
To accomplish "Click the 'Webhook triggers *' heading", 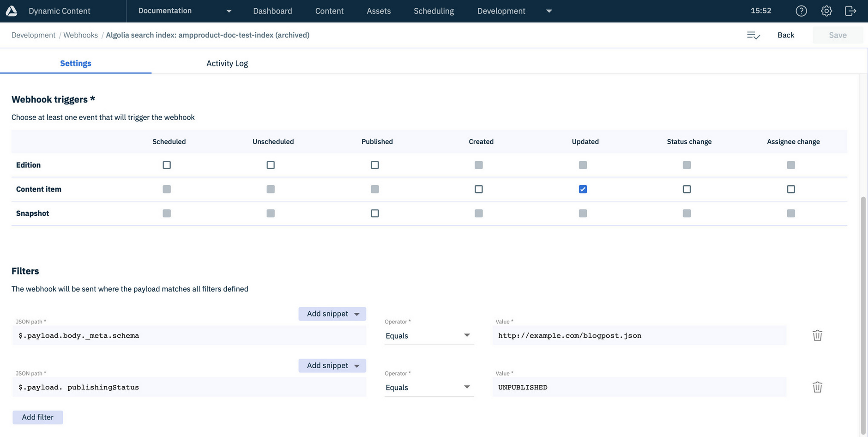I will [53, 99].
